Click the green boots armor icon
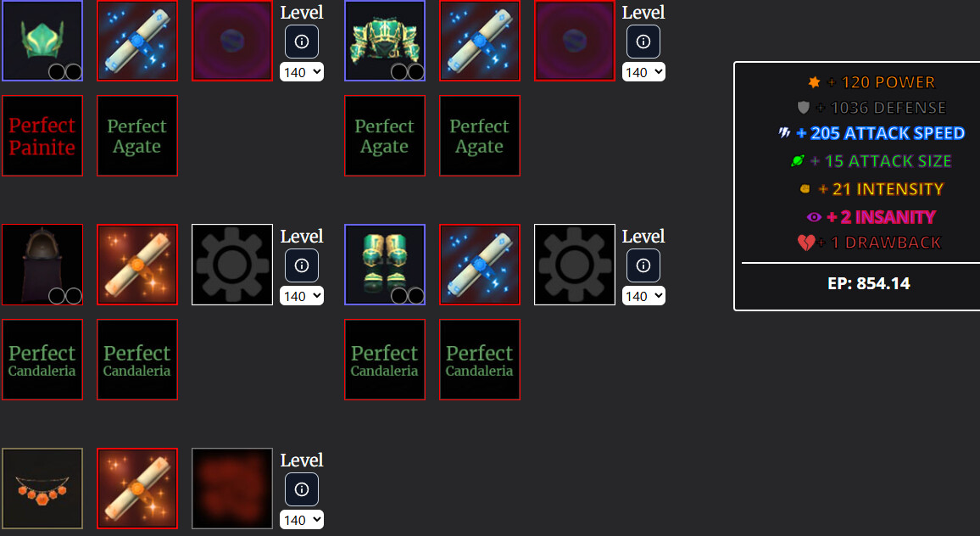980x536 pixels. tap(385, 265)
